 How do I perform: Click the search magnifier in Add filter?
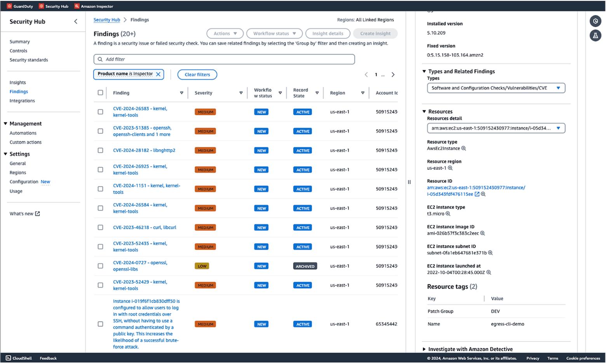coord(100,59)
